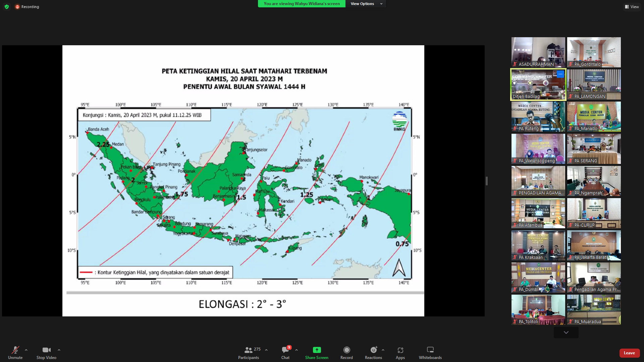The image size is (644, 362).
Task: Expand audio options arrow beside Unmute
Action: coord(26,350)
